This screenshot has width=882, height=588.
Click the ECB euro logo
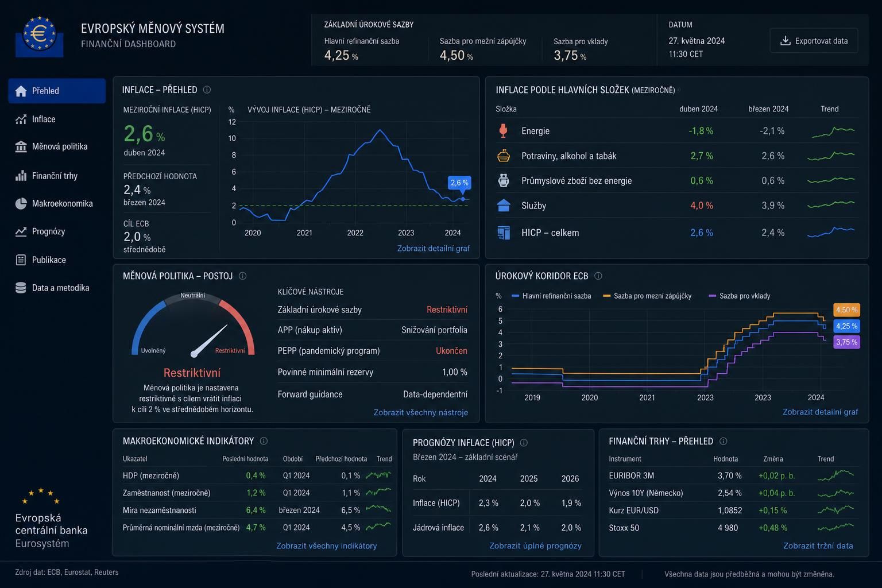click(39, 36)
